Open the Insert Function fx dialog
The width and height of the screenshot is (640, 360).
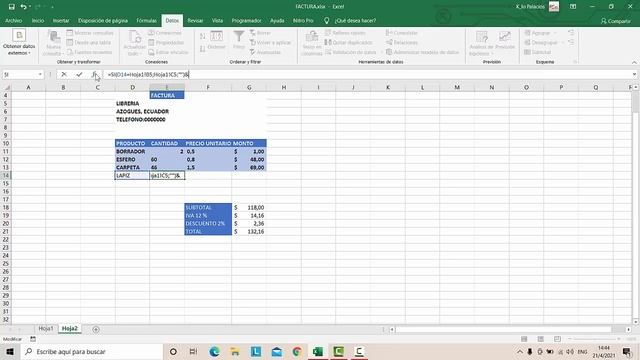(x=94, y=74)
